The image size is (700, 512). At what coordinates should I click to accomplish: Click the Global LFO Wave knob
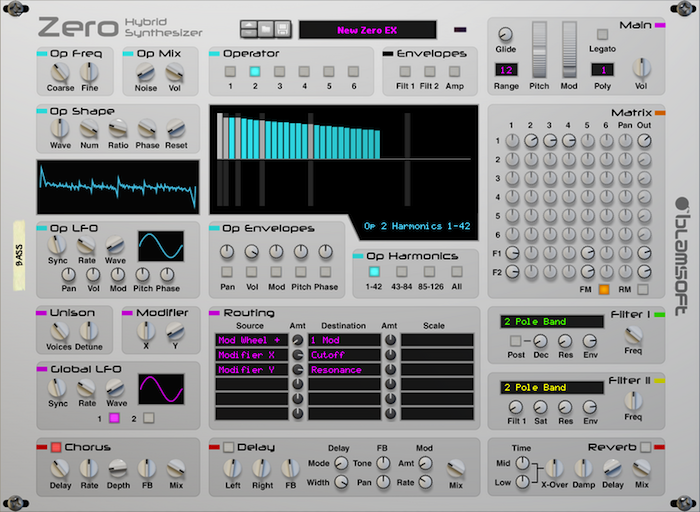115,388
